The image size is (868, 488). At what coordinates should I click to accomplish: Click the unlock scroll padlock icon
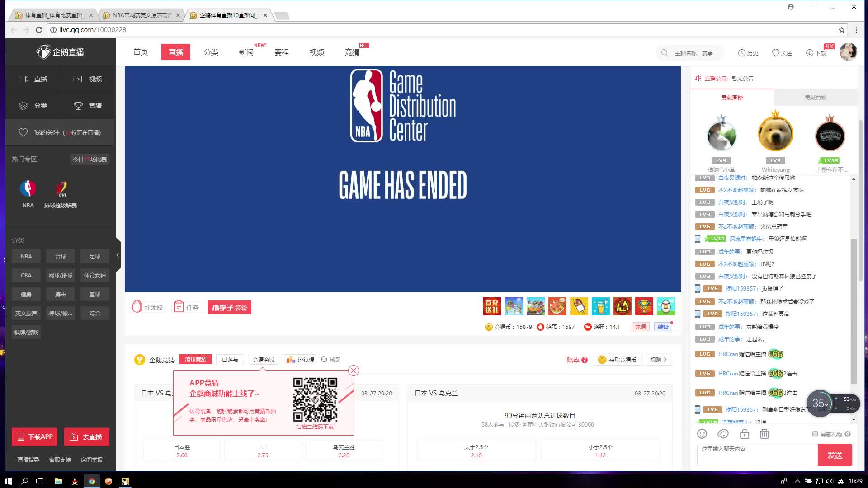tap(744, 434)
